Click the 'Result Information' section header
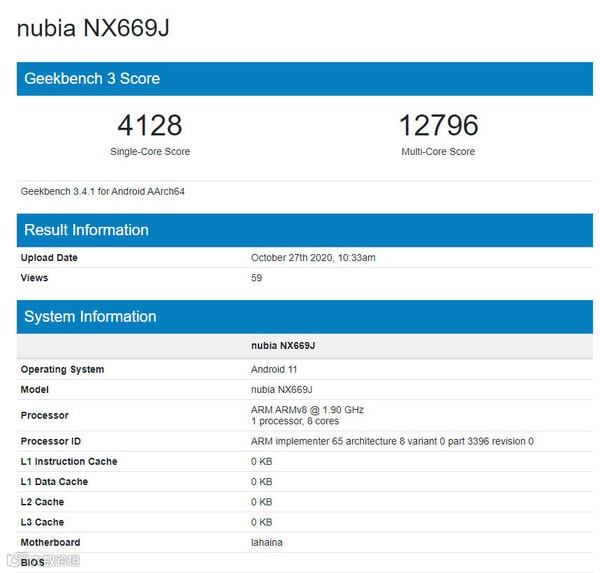This screenshot has width=600, height=573. click(x=305, y=230)
